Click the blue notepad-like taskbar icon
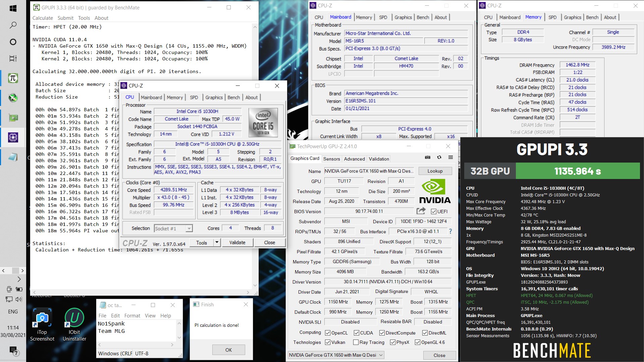This screenshot has width=644, height=362. pos(13,157)
